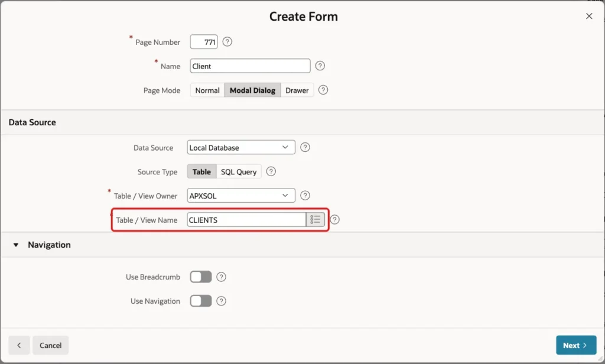This screenshot has width=605, height=364.
Task: Open help icon for Use Navigation
Action: coord(221,301)
